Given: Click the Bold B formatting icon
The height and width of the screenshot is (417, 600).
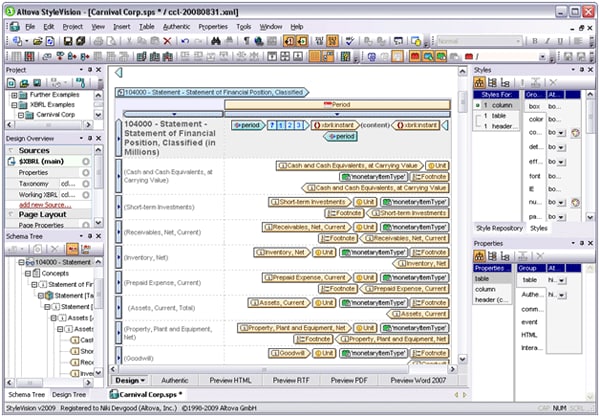Looking at the screenshot, I should pos(535,41).
